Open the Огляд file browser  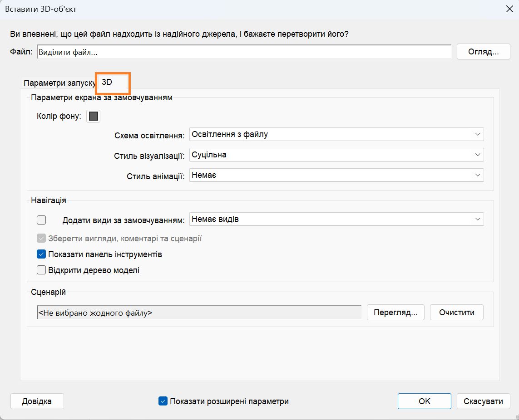(x=483, y=51)
